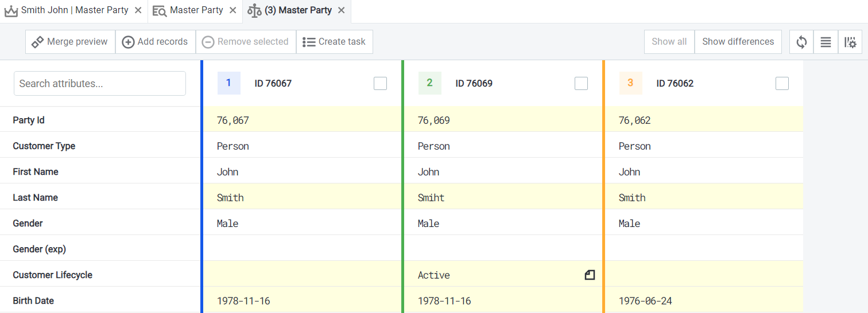
Task: Click the note icon beside Active value
Action: 590,275
